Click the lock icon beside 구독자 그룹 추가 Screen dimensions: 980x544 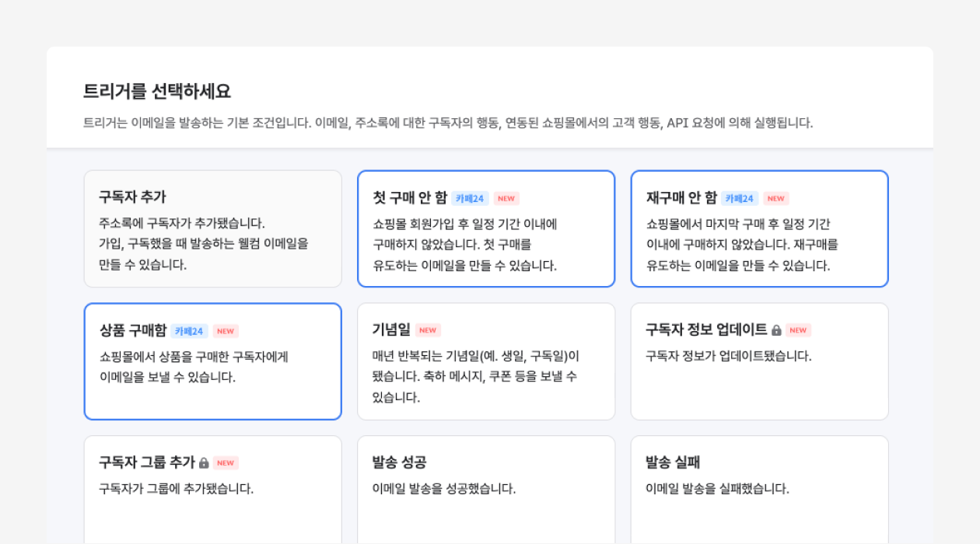(204, 463)
